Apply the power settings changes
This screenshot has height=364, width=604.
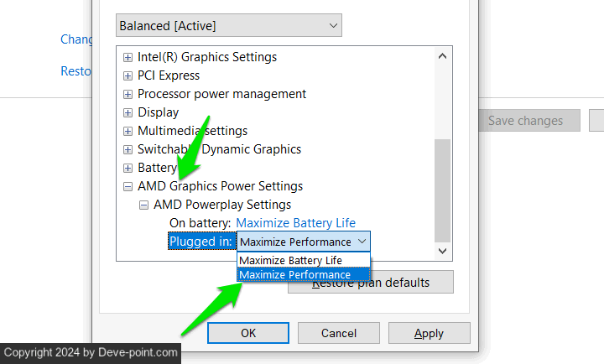[429, 333]
